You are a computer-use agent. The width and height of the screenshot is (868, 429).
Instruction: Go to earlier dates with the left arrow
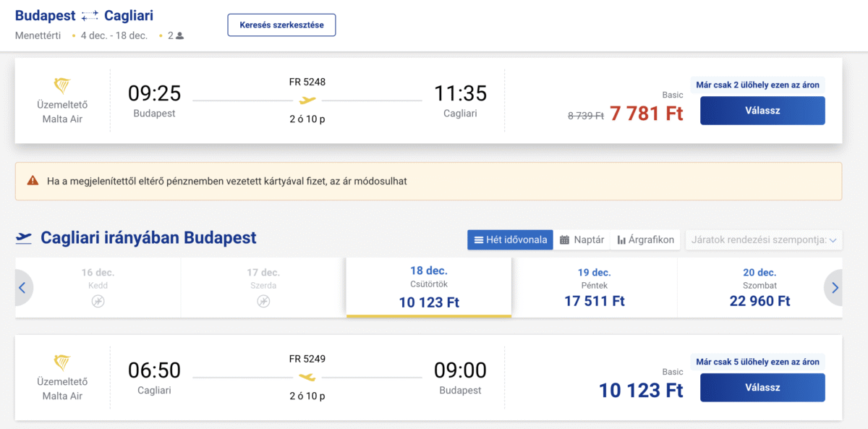(x=22, y=288)
